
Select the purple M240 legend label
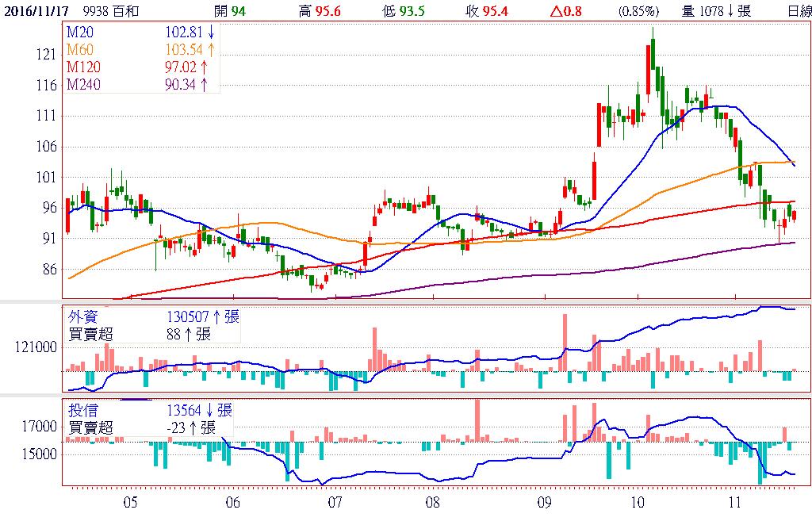82,84
